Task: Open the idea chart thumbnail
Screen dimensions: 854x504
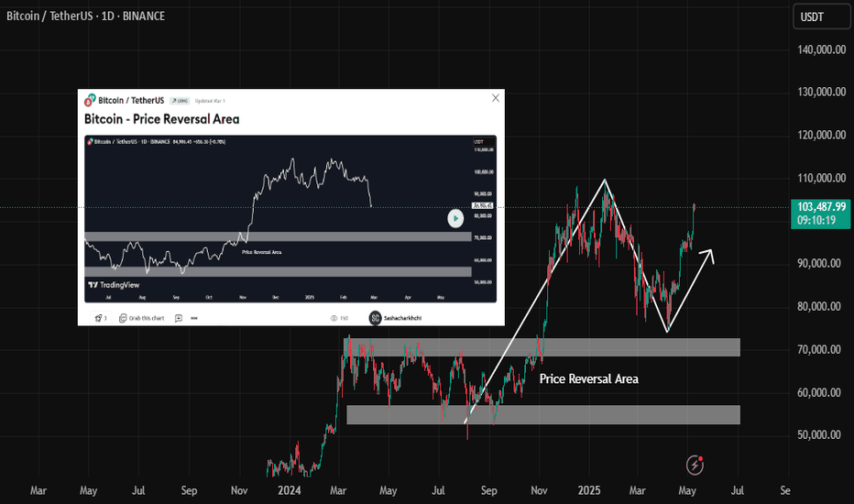Action: [290, 218]
